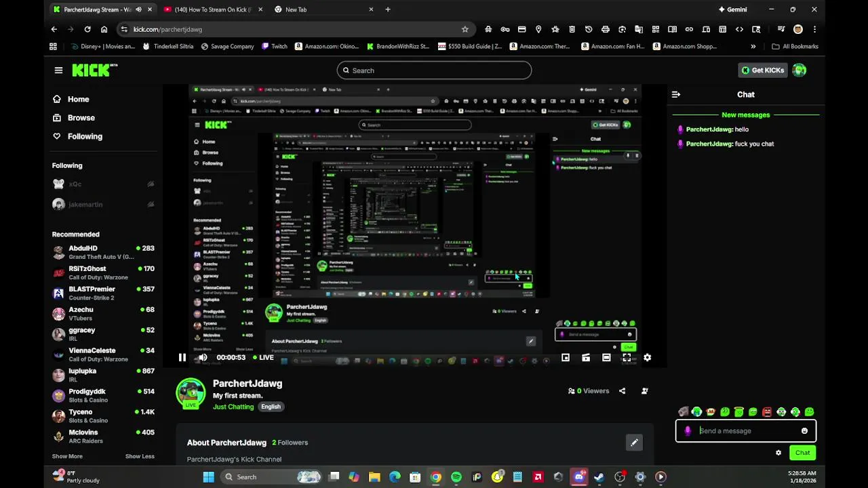Insert the first quick emote above chat box
Image resolution: width=868 pixels, height=488 pixels.
pos(683,411)
